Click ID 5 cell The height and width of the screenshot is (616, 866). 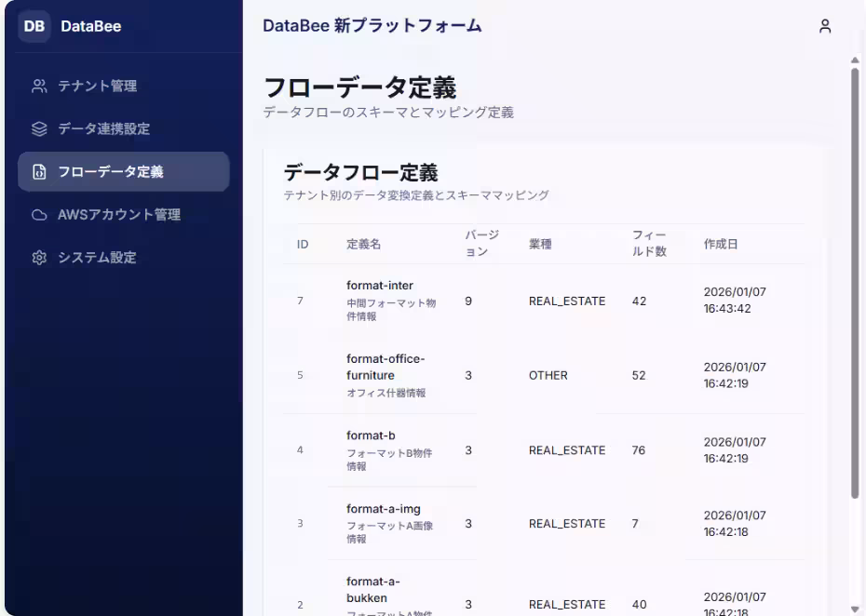coord(300,375)
